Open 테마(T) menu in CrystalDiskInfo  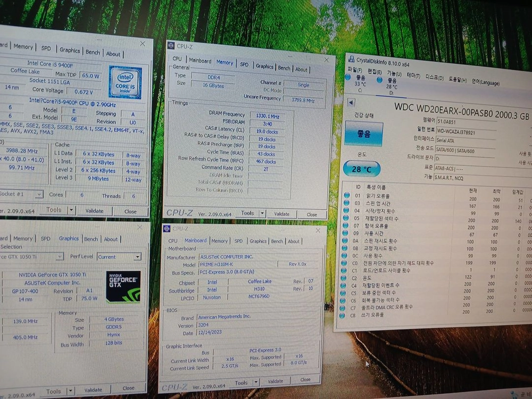[x=413, y=76]
